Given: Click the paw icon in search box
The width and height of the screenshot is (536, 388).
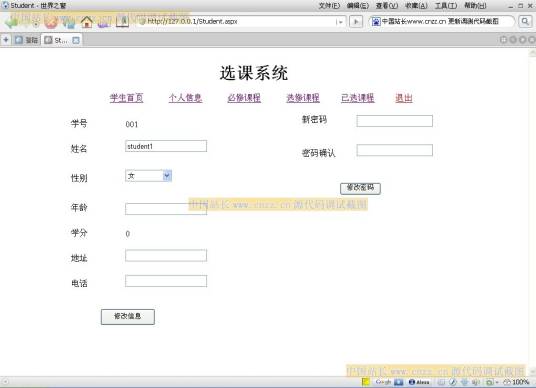Looking at the screenshot, I should (x=376, y=22).
